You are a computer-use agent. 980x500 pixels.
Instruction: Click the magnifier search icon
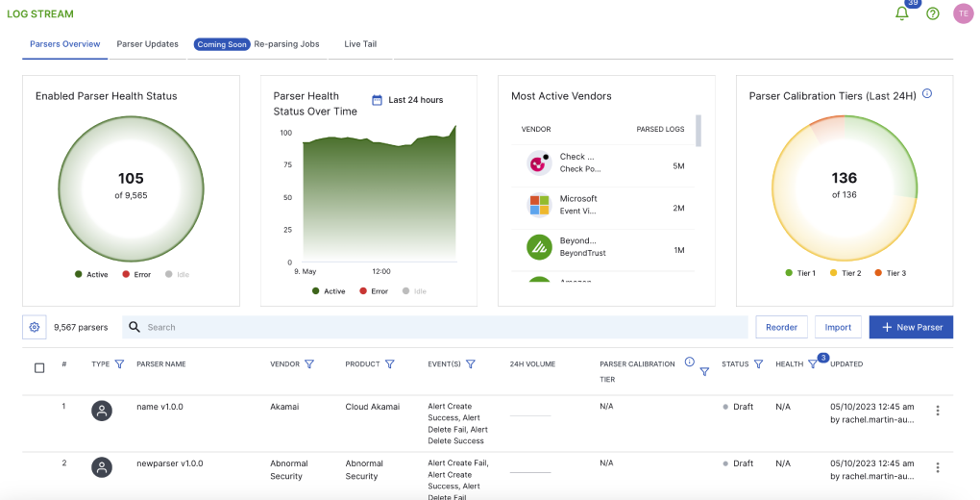[135, 327]
